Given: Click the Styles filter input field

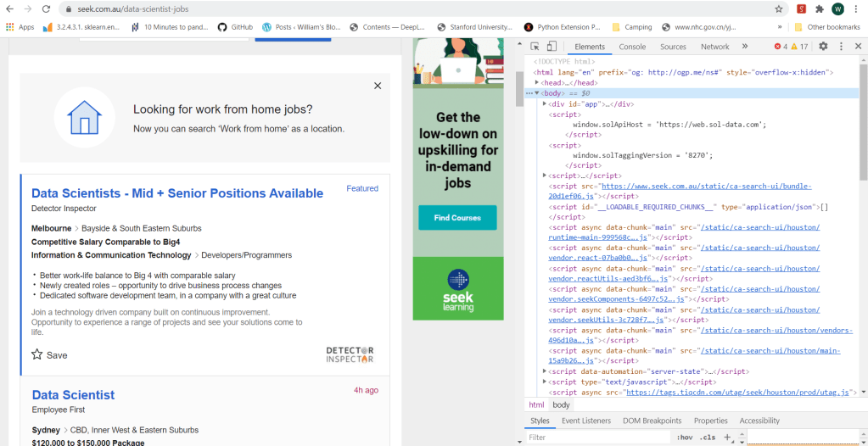Looking at the screenshot, I should coord(594,438).
